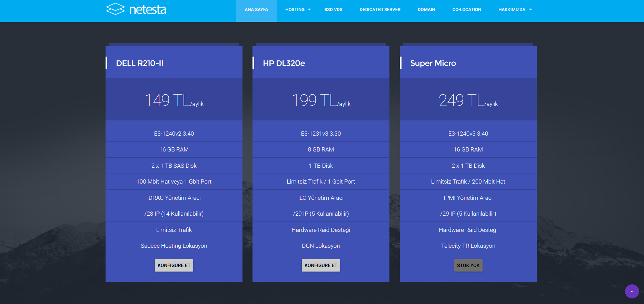Click 100 Mbit Hat veya 1 Gbit Port
This screenshot has height=304, width=644.
pos(174,182)
